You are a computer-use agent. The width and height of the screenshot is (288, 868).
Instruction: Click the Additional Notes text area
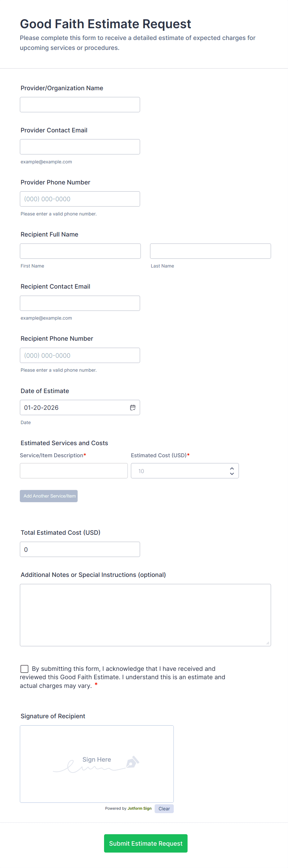(x=145, y=615)
